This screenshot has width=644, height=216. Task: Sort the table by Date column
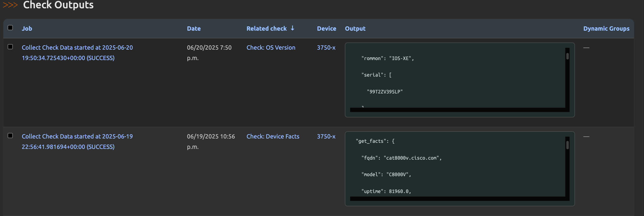[x=194, y=28]
